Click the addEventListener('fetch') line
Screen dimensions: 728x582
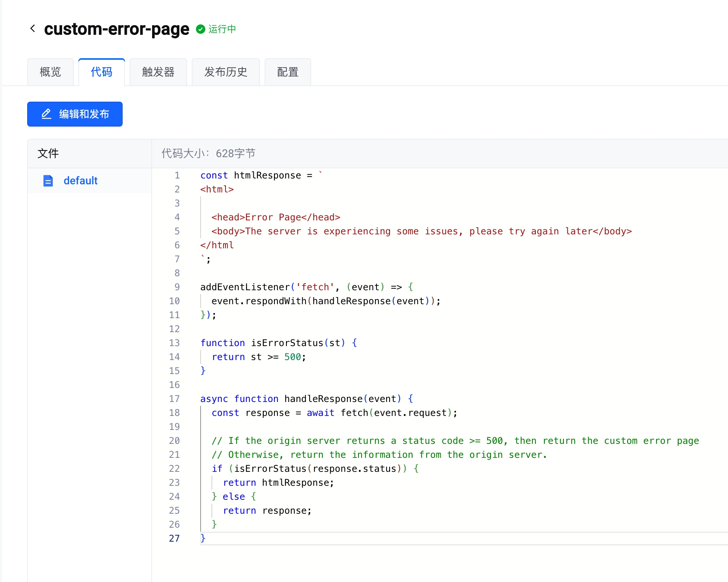pos(307,287)
